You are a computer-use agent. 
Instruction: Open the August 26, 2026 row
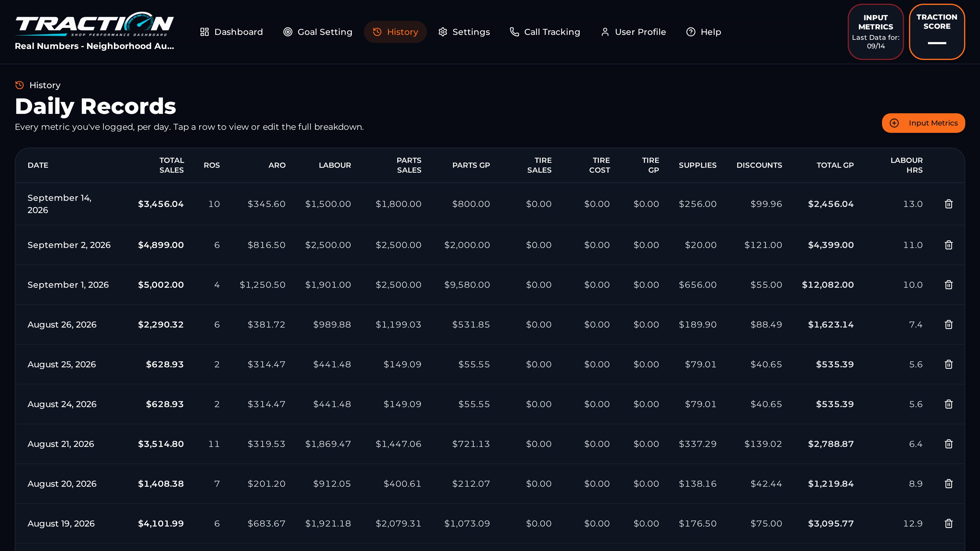click(490, 324)
